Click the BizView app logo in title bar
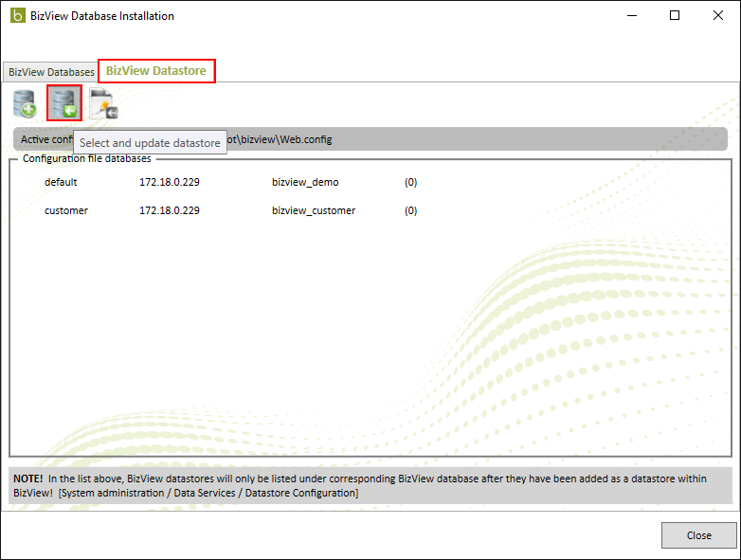 click(x=17, y=15)
